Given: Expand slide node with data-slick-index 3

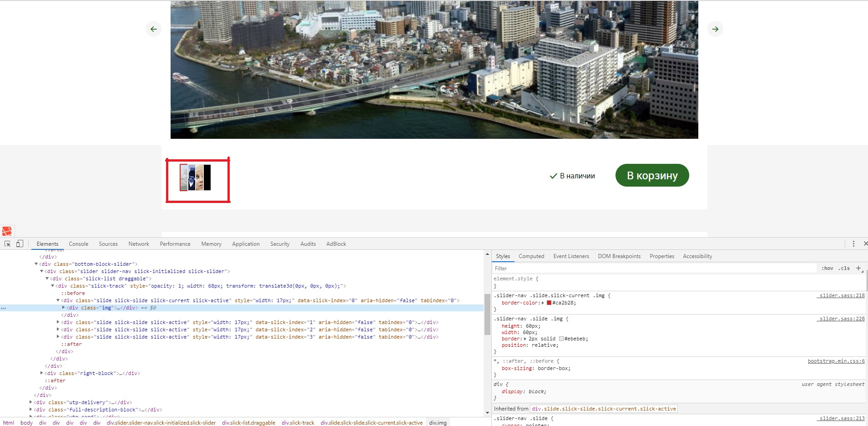Looking at the screenshot, I should pyautogui.click(x=58, y=337).
